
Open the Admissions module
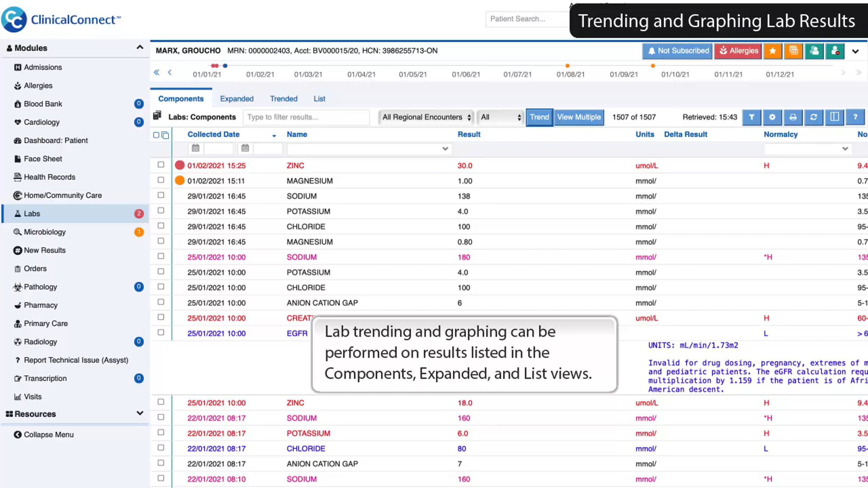pos(43,67)
